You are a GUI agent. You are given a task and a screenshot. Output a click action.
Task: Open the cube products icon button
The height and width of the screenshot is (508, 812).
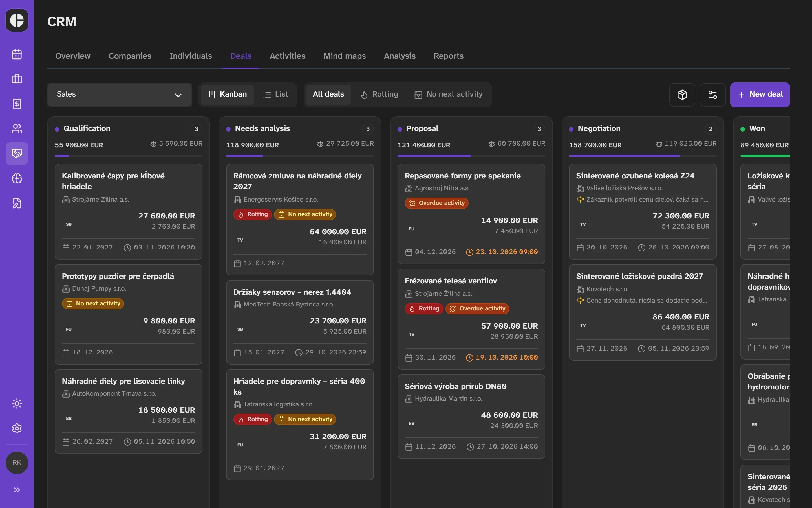(682, 95)
